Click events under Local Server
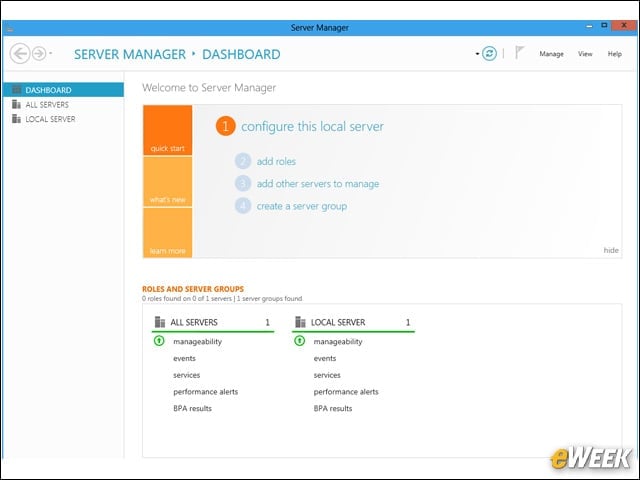This screenshot has height=480, width=640. pyautogui.click(x=325, y=358)
